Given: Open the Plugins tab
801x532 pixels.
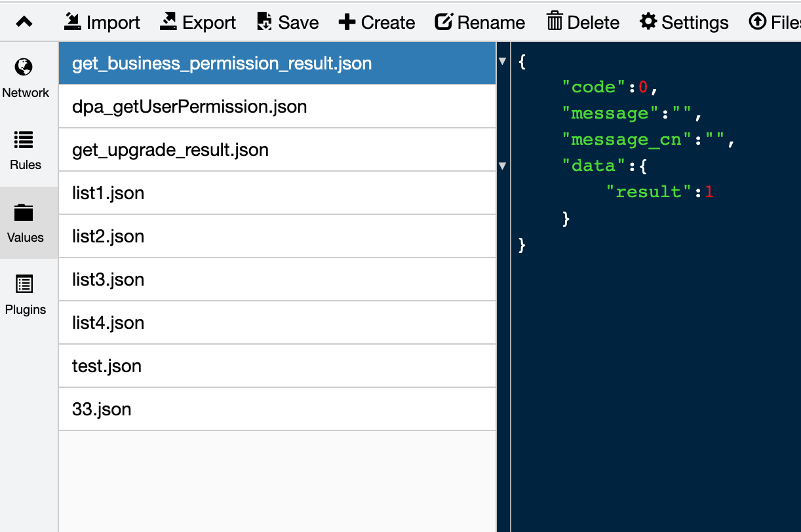Looking at the screenshot, I should pyautogui.click(x=26, y=295).
